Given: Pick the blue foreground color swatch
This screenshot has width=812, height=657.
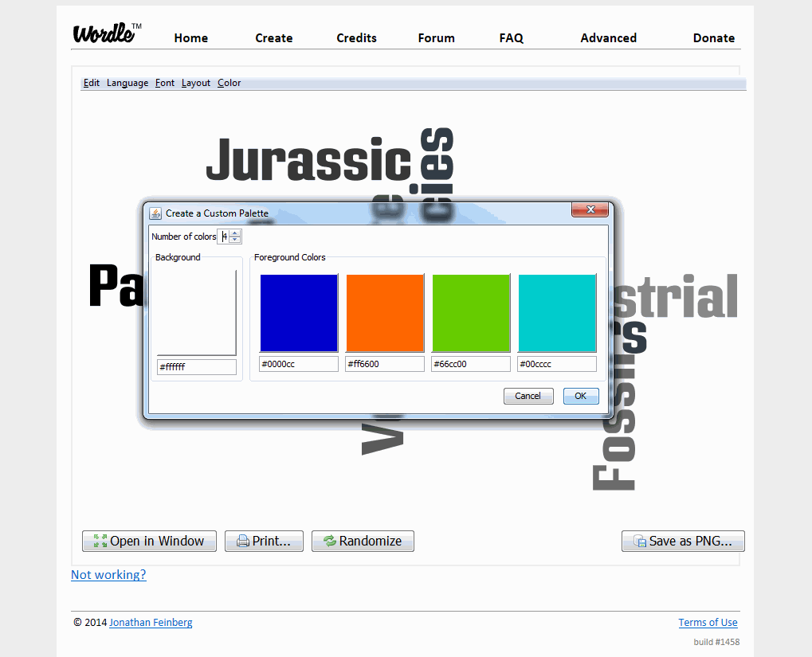Looking at the screenshot, I should click(299, 313).
